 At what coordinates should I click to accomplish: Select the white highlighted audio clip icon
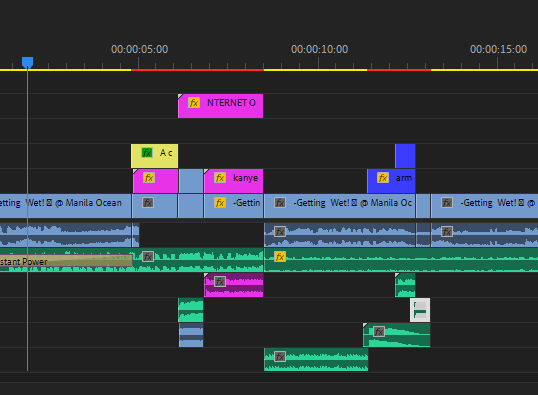[420, 310]
